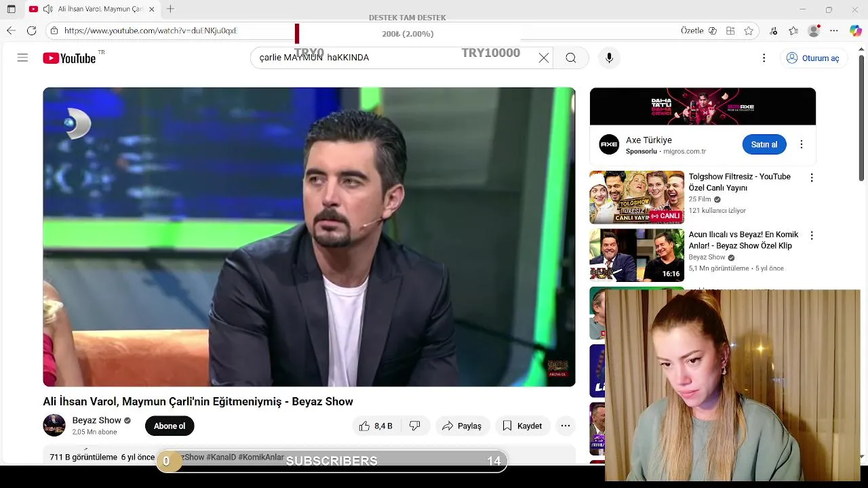Open the Axe banner advertisement image
The height and width of the screenshot is (488, 868).
[703, 106]
